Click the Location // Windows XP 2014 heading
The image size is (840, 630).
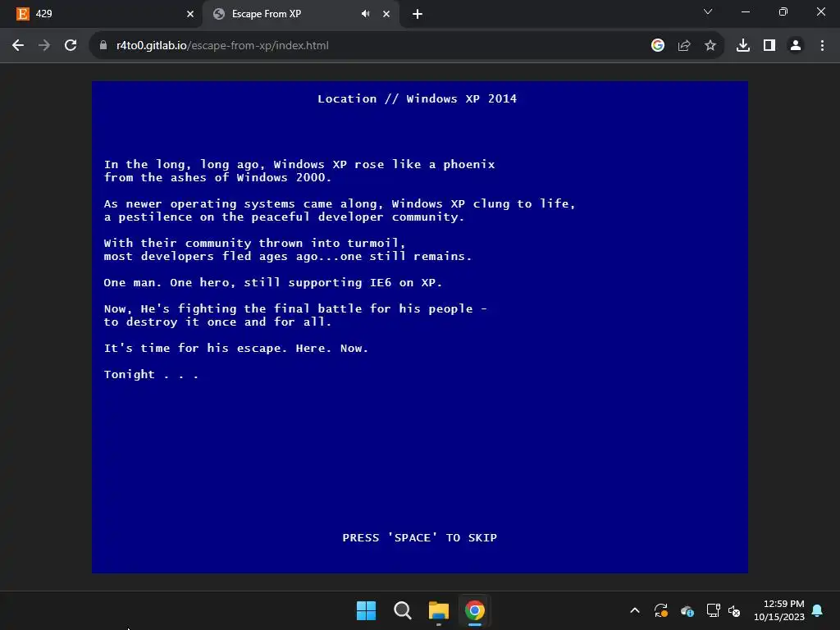417,98
